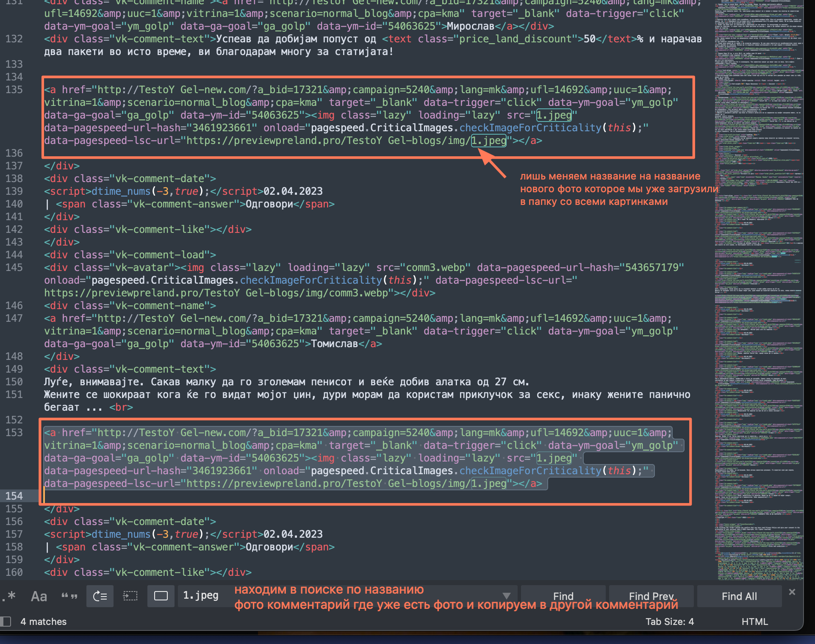This screenshot has width=815, height=644.
Task: Click the Find Prev button
Action: click(x=651, y=596)
